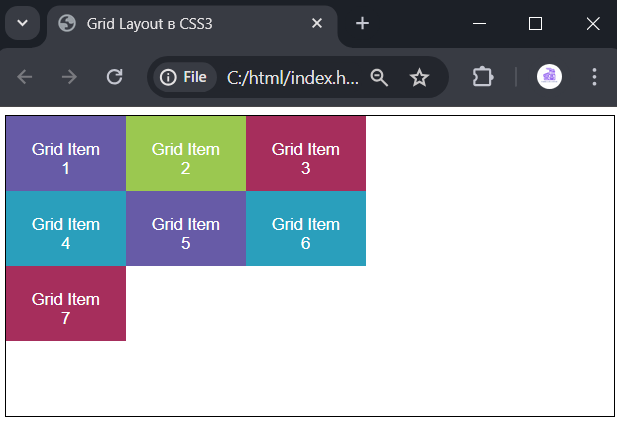Click the address bar URL text
The width and height of the screenshot is (617, 426).
tap(293, 77)
